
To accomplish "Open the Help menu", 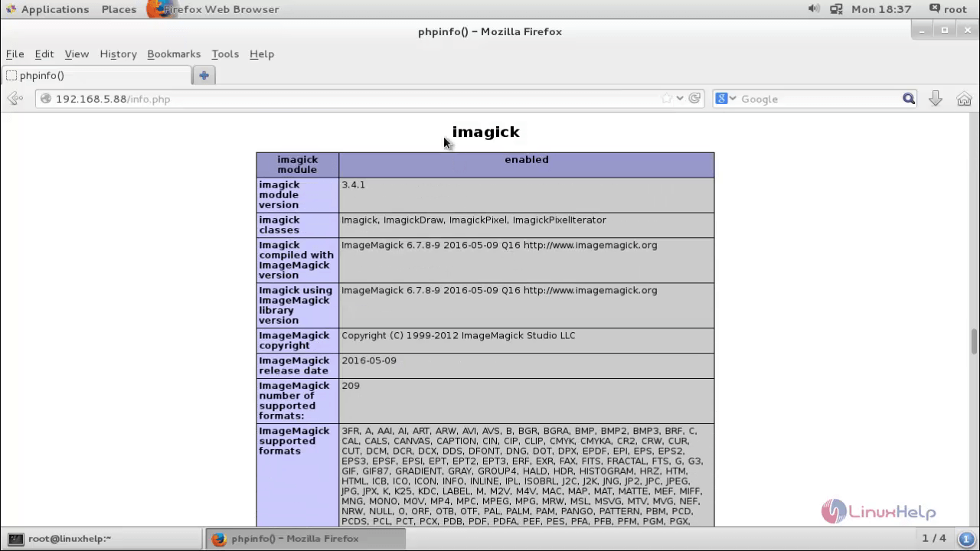I will 262,54.
